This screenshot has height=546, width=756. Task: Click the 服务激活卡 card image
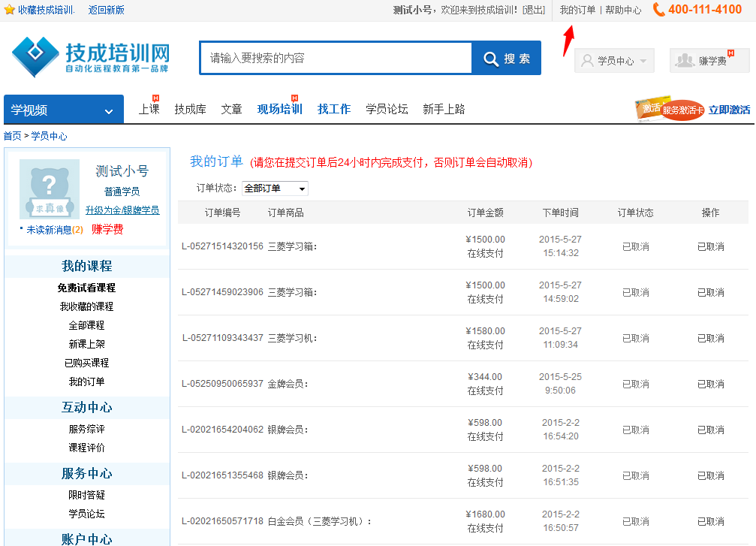(670, 109)
